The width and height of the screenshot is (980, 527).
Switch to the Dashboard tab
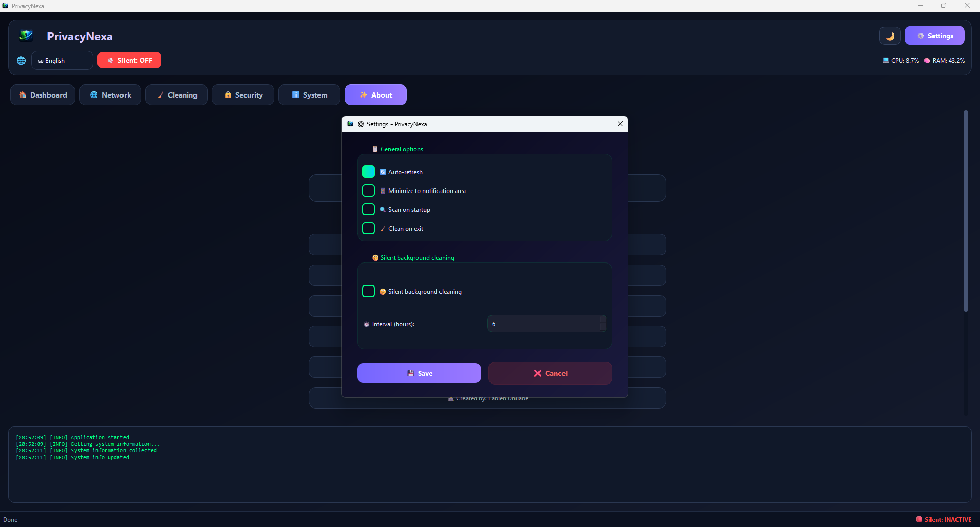point(43,95)
